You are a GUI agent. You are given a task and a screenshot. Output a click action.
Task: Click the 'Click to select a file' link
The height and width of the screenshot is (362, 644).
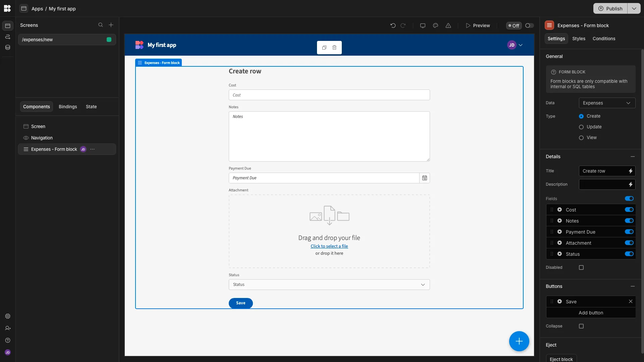point(329,246)
